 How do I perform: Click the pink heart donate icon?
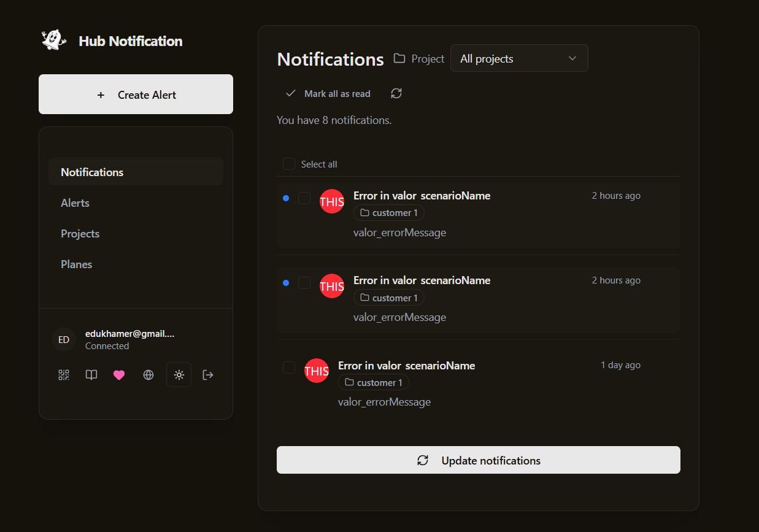119,374
